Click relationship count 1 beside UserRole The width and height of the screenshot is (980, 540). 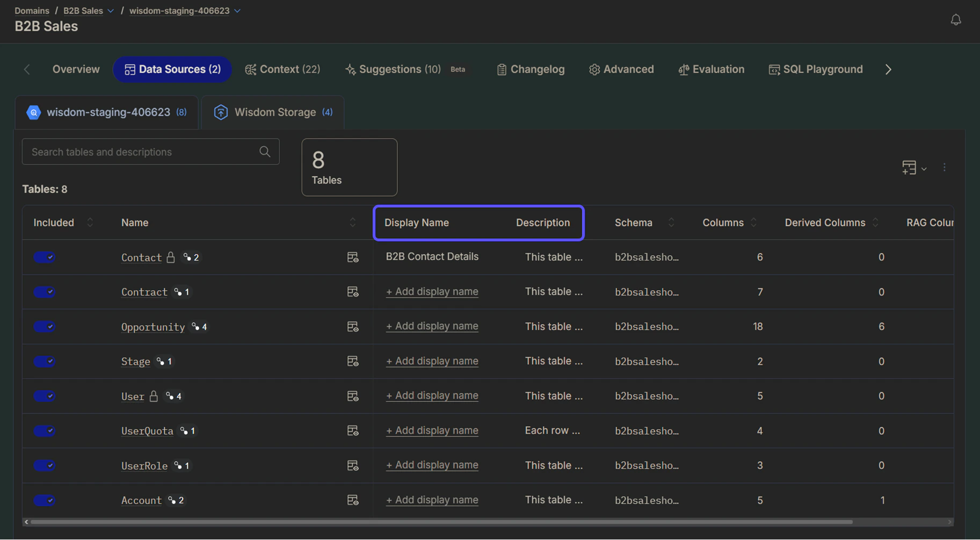182,465
